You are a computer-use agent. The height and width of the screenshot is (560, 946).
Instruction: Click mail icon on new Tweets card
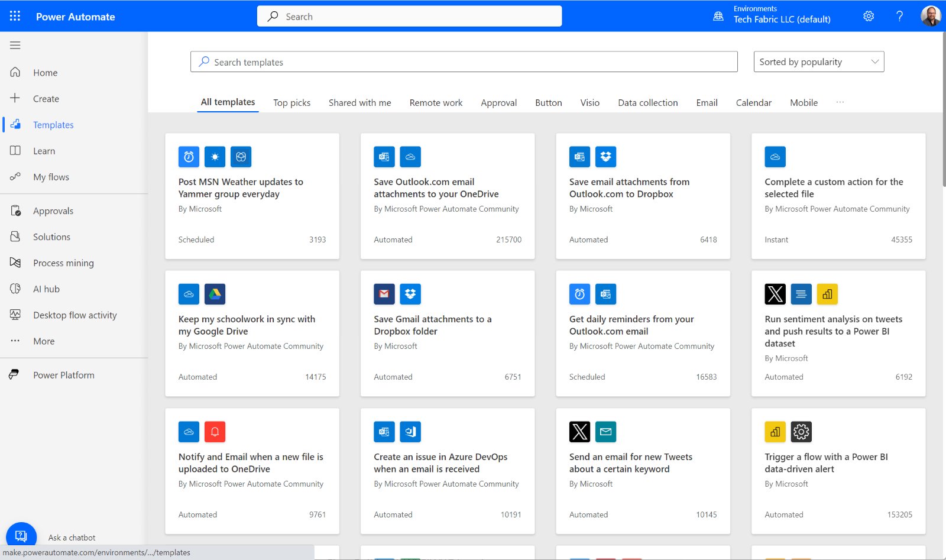(x=605, y=432)
